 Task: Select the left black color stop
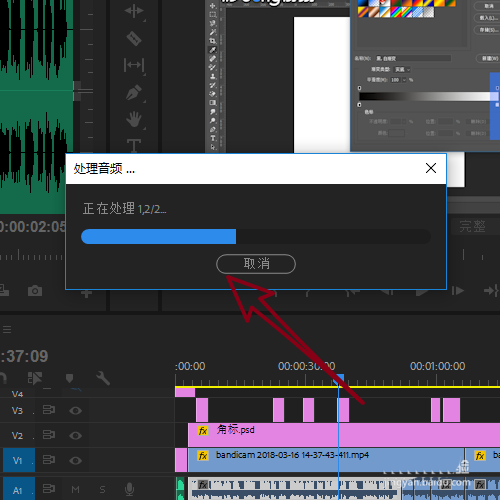pyautogui.click(x=359, y=105)
